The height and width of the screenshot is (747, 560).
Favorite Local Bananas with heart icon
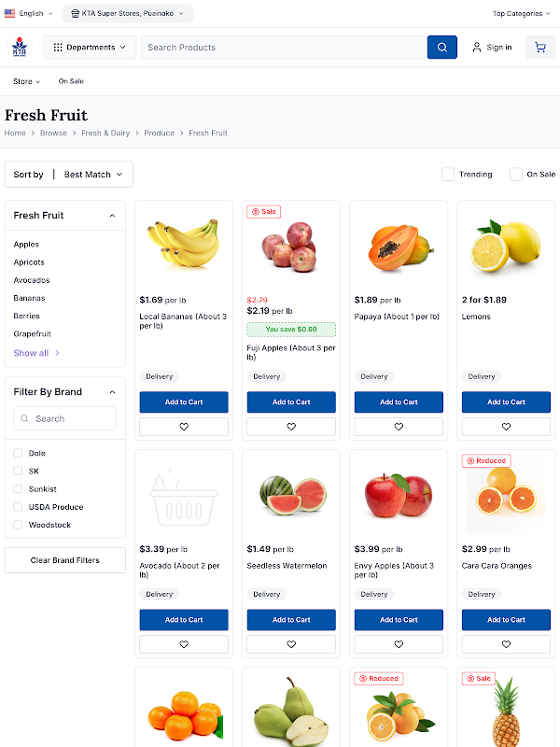click(184, 427)
